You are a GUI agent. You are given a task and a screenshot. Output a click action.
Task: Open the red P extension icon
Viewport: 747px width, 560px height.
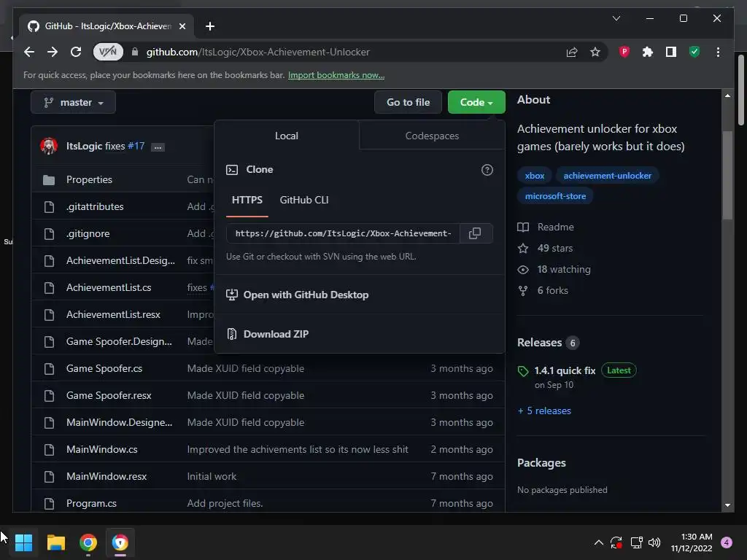(x=624, y=52)
